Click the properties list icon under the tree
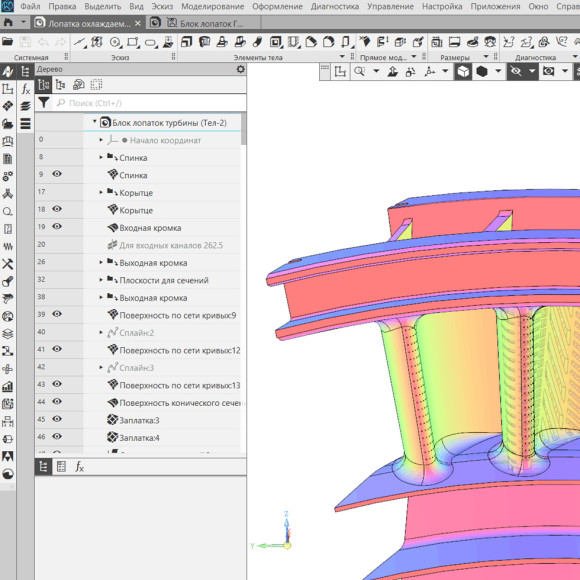Screen dimensions: 580x580 coord(61,467)
